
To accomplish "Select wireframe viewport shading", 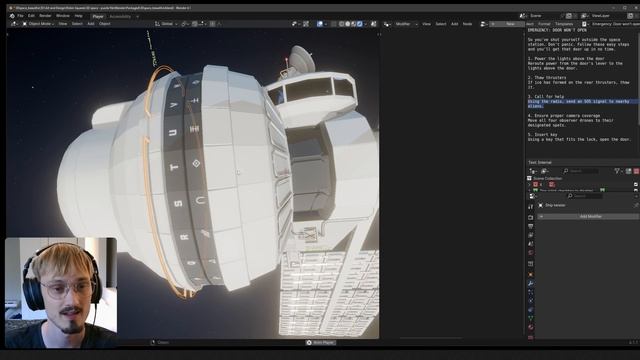I will coord(342,24).
